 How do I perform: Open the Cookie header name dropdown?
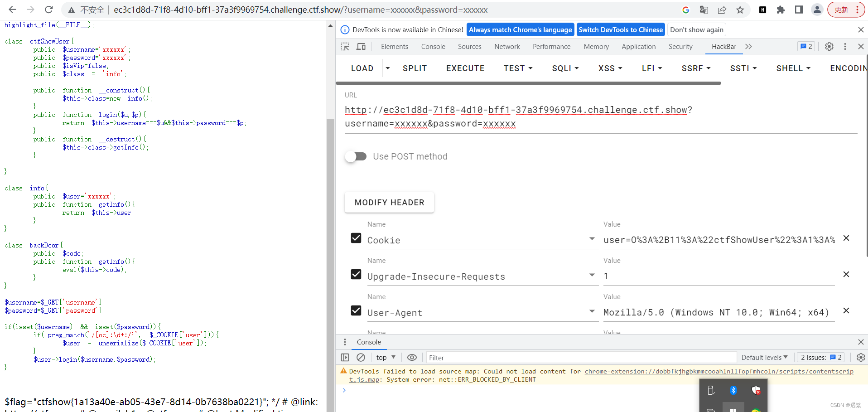[x=592, y=238]
